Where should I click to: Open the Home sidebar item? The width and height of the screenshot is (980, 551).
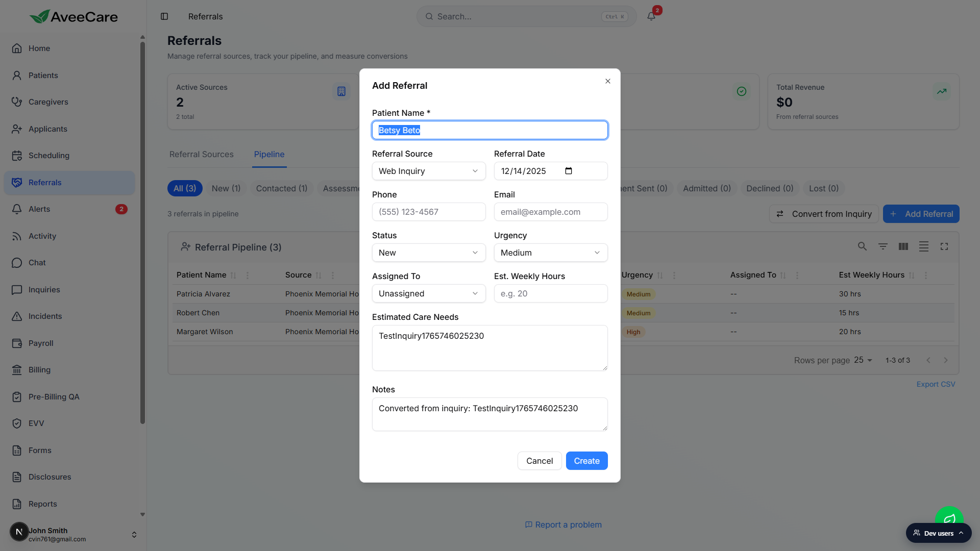(69, 48)
